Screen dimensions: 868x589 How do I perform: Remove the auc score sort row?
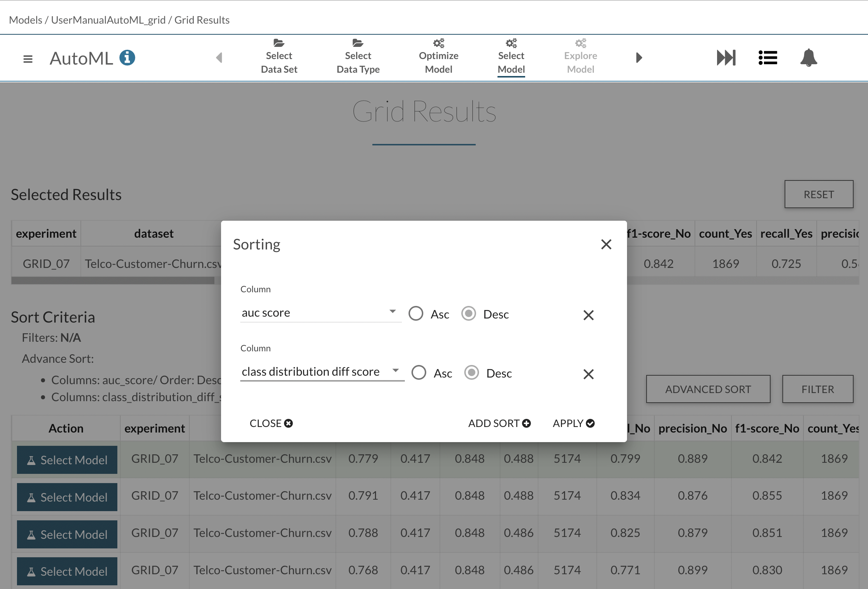click(588, 315)
